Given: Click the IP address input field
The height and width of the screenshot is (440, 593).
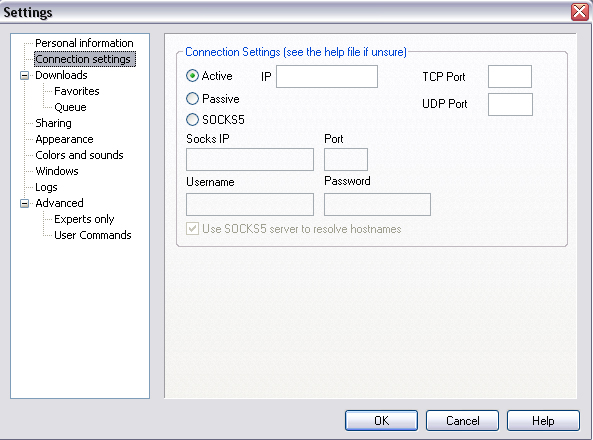Looking at the screenshot, I should 327,76.
